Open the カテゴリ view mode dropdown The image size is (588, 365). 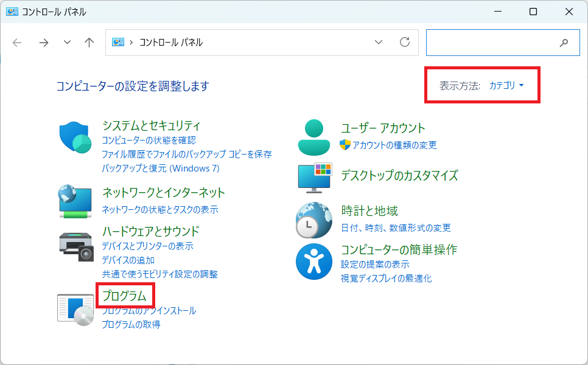[506, 86]
